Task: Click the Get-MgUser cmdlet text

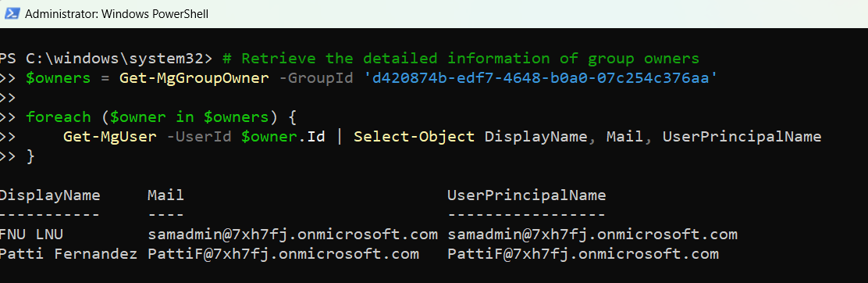Action: click(x=109, y=137)
